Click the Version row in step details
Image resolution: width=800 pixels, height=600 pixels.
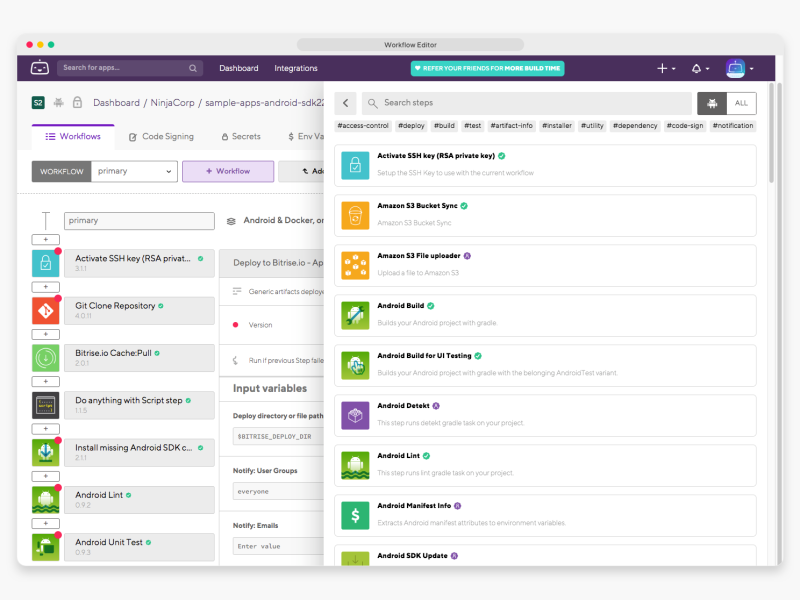[271, 325]
